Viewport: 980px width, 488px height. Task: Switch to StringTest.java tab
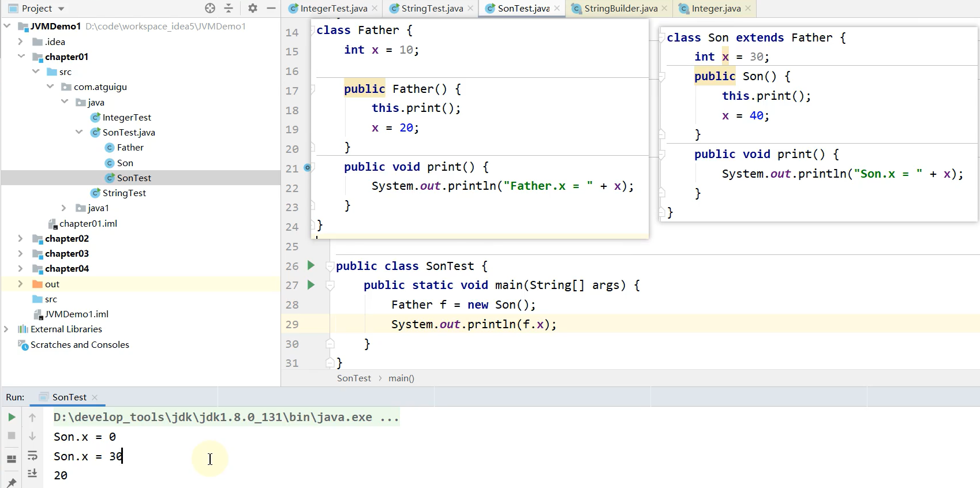click(432, 8)
